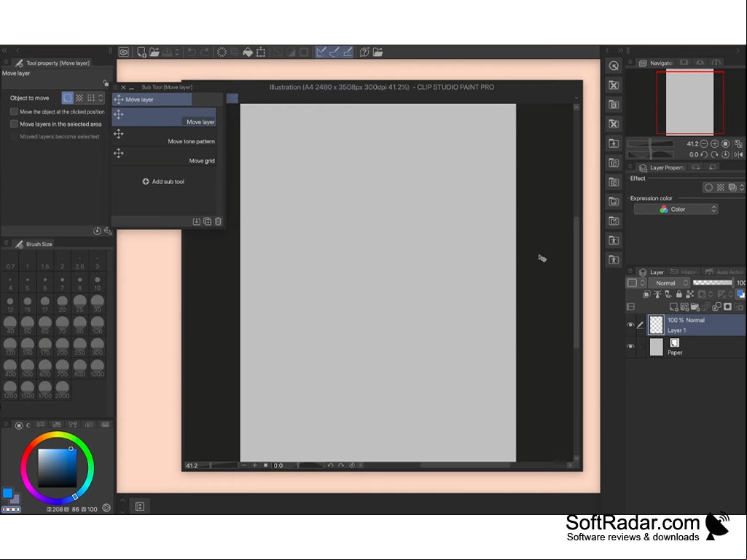747x560 pixels.
Task: Switch to the History tab
Action: point(684,272)
